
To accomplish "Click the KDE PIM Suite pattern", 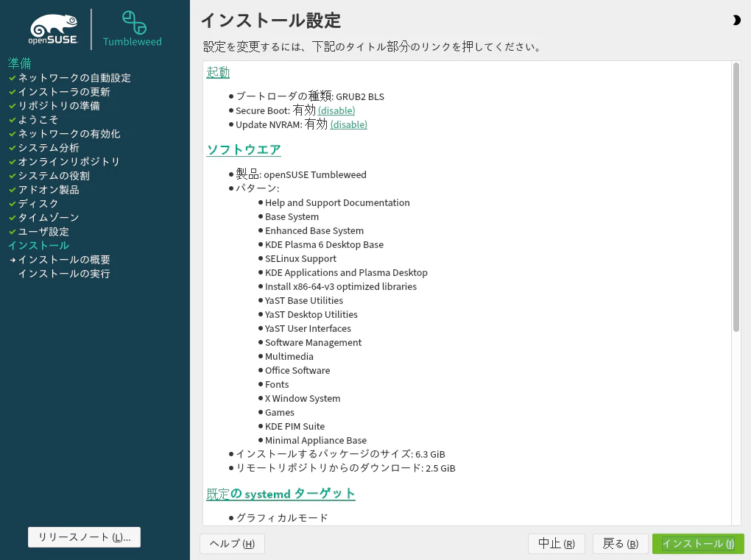I will 295,427.
